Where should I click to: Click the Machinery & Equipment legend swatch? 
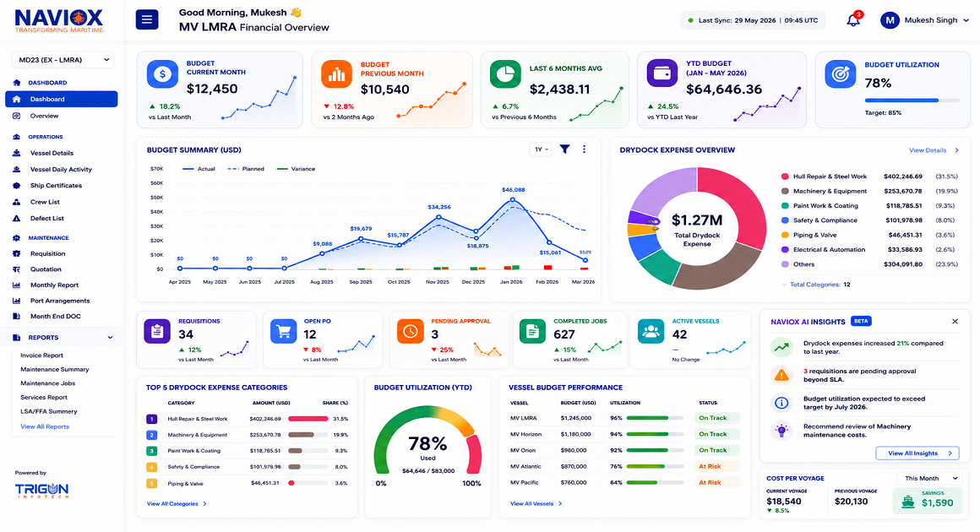[x=785, y=191]
